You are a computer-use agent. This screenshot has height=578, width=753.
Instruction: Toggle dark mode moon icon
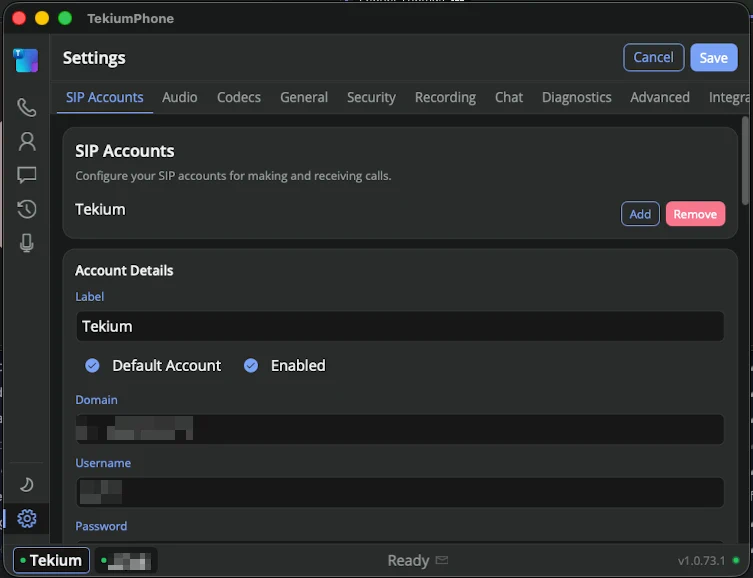(x=27, y=484)
